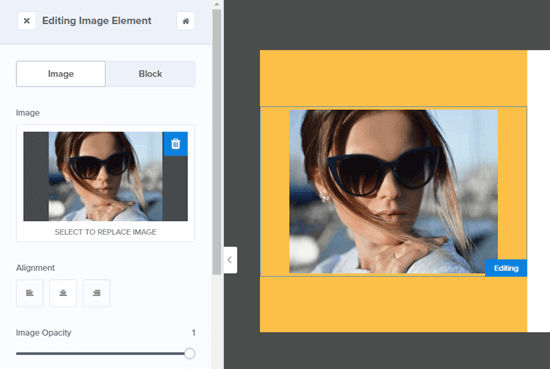The height and width of the screenshot is (369, 550).
Task: Select the woman image on the canvas
Action: [x=393, y=192]
